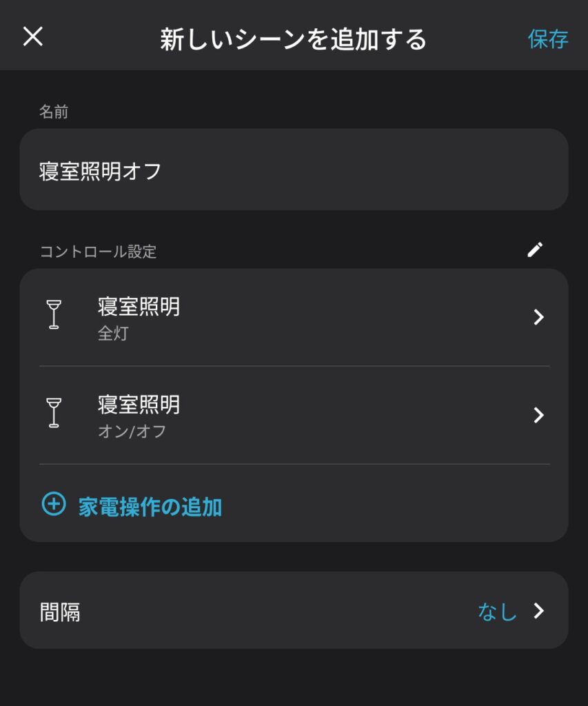Close the new scene screen with X
Image resolution: width=588 pixels, height=706 pixels.
tap(33, 37)
